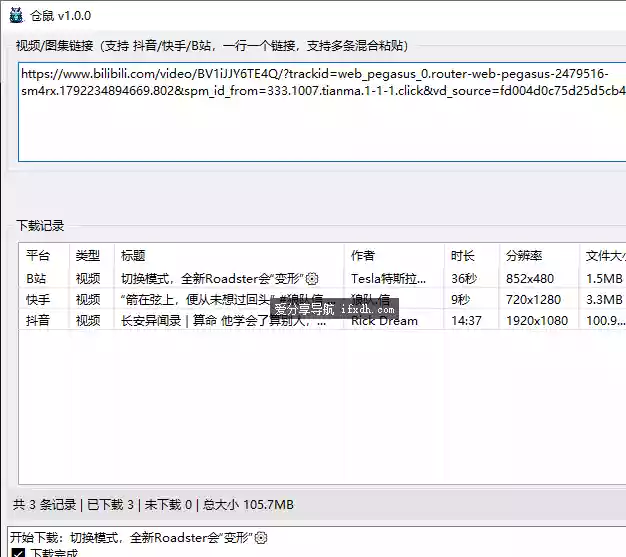The width and height of the screenshot is (626, 557).
Task: Click 视频 type cell in the B站 row
Action: click(88, 278)
